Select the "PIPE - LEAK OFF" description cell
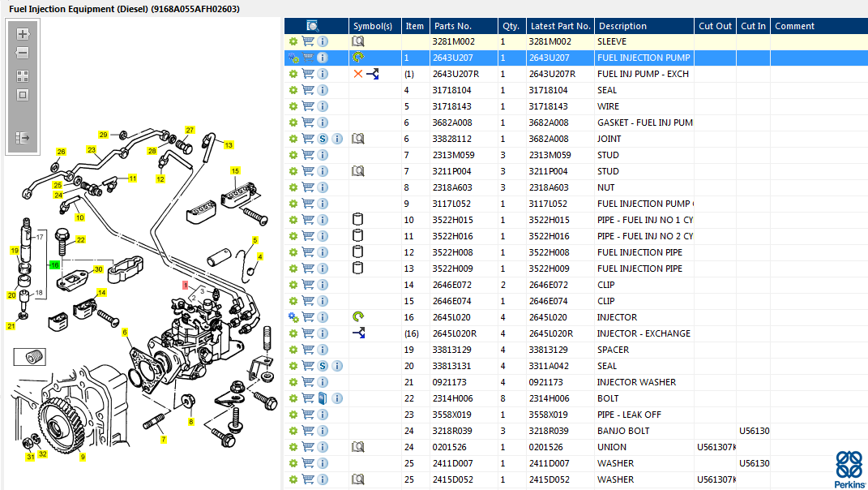 [x=644, y=415]
